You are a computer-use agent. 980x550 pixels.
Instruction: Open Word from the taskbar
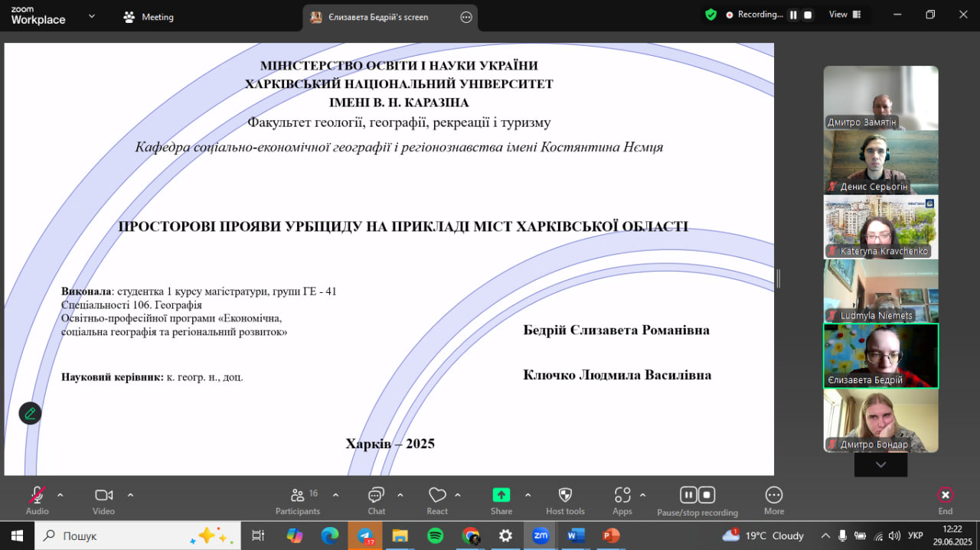(576, 535)
